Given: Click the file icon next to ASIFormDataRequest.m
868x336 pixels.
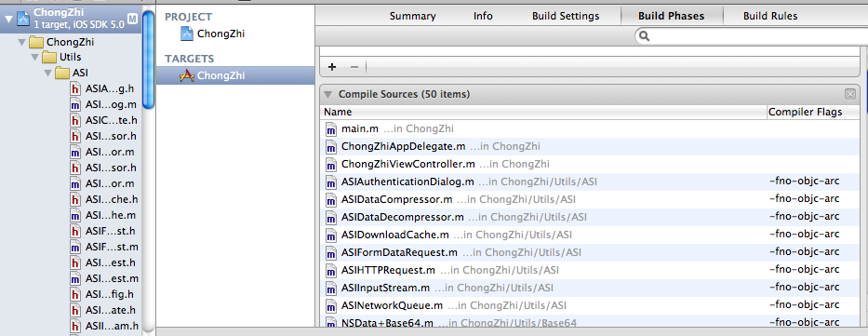Looking at the screenshot, I should coord(331,253).
